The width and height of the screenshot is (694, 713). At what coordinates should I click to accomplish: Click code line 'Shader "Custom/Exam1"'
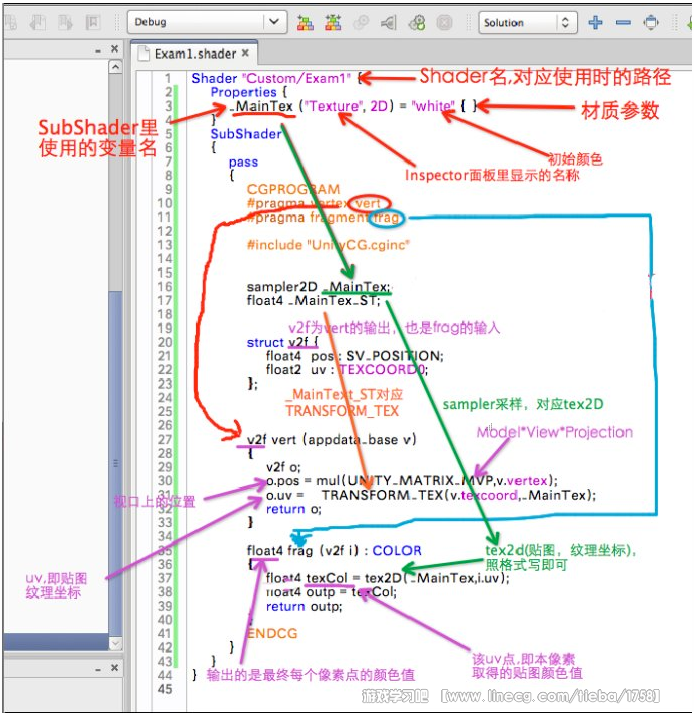point(271,78)
